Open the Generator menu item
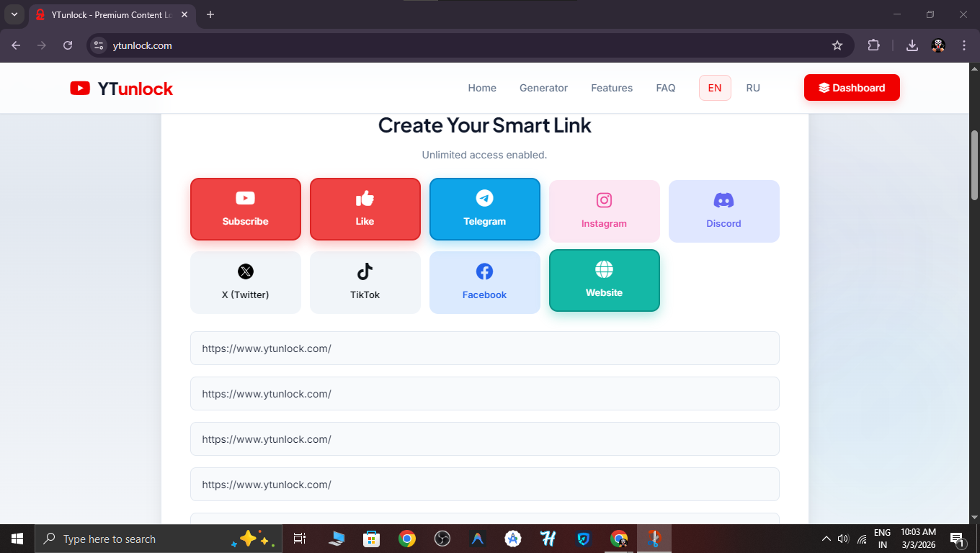Viewport: 980px width, 553px height. [x=543, y=88]
